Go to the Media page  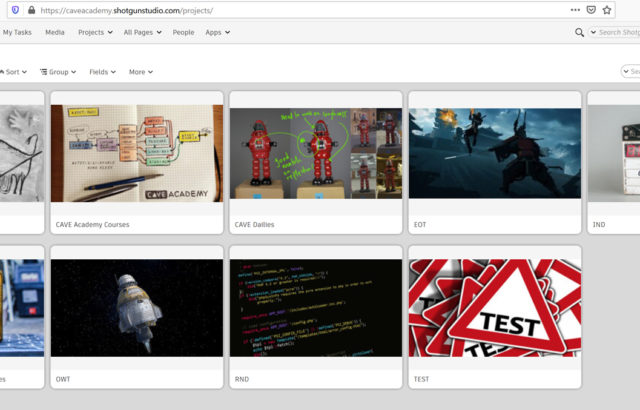[55, 32]
